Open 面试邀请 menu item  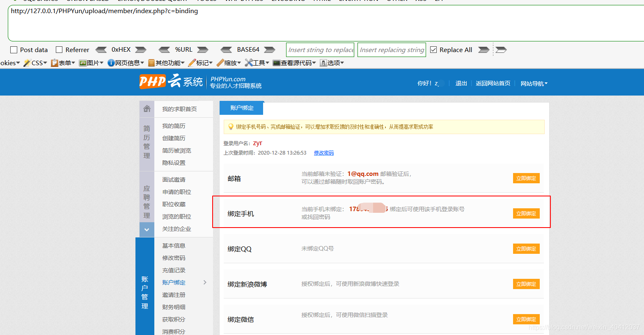click(x=174, y=180)
